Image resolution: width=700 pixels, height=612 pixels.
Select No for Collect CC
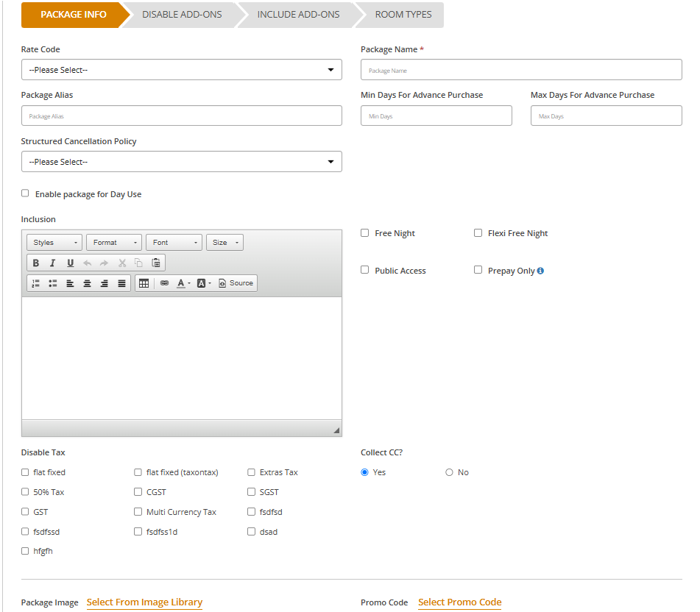click(449, 472)
